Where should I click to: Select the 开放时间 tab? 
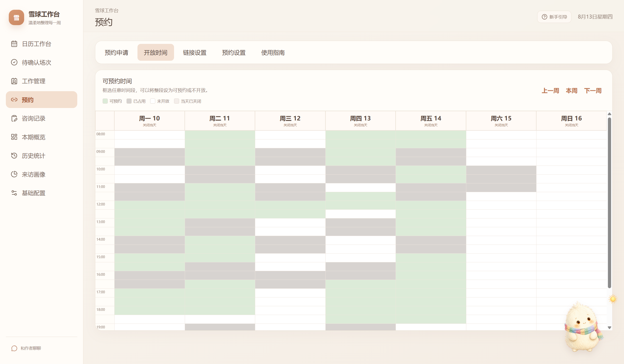point(156,52)
